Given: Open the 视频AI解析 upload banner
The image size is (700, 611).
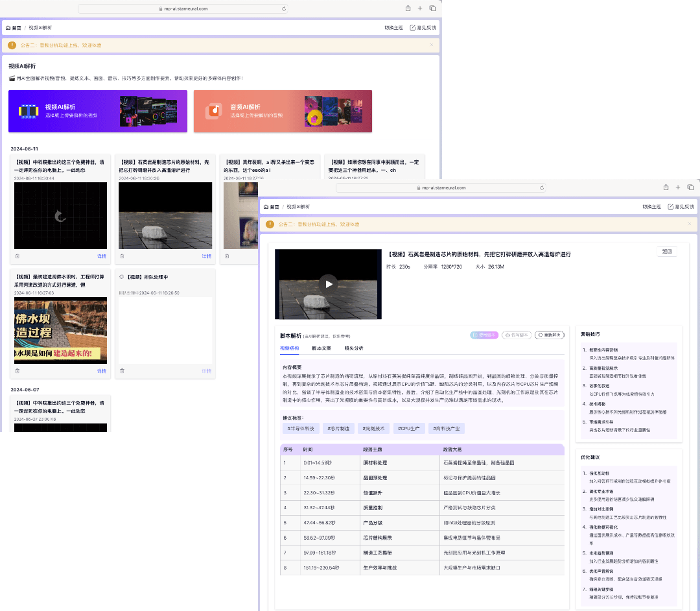Looking at the screenshot, I should [98, 111].
